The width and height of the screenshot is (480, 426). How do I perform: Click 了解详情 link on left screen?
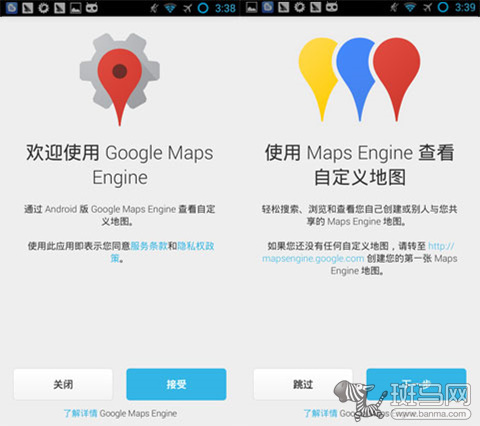[80, 413]
